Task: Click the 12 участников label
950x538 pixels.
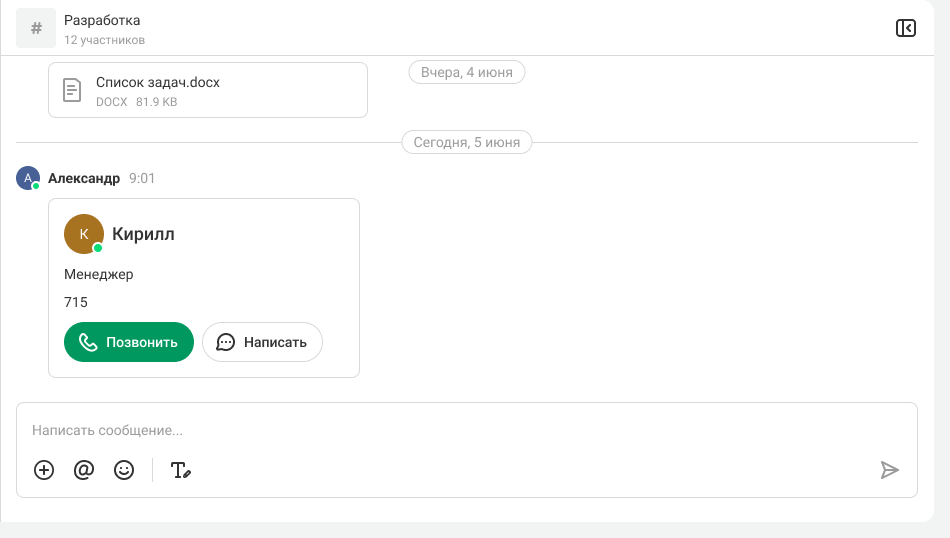Action: (104, 41)
